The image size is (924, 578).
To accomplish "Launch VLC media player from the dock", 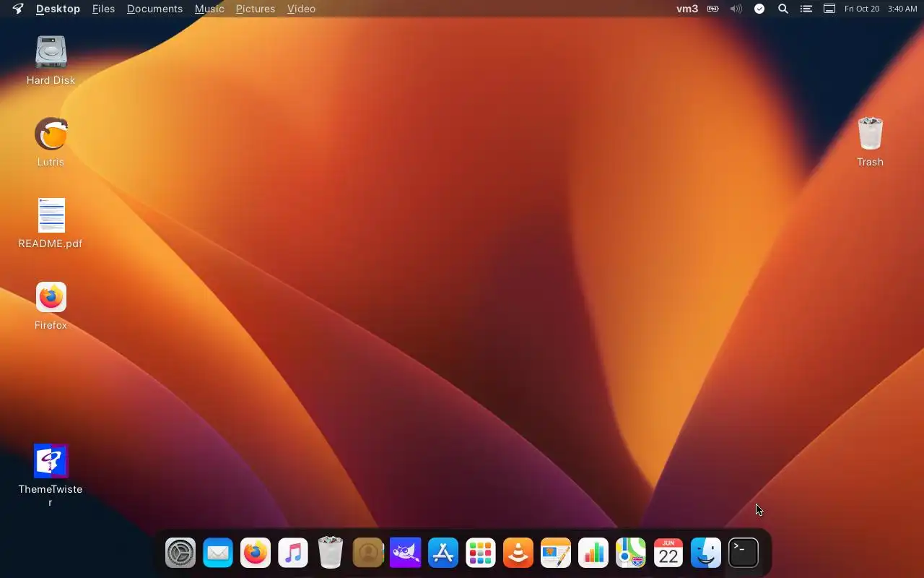I will [518, 553].
